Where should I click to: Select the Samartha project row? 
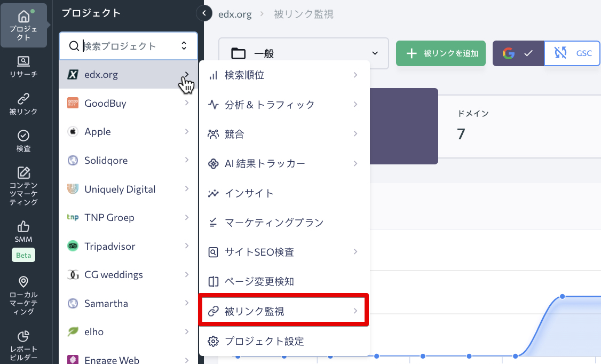pyautogui.click(x=129, y=303)
